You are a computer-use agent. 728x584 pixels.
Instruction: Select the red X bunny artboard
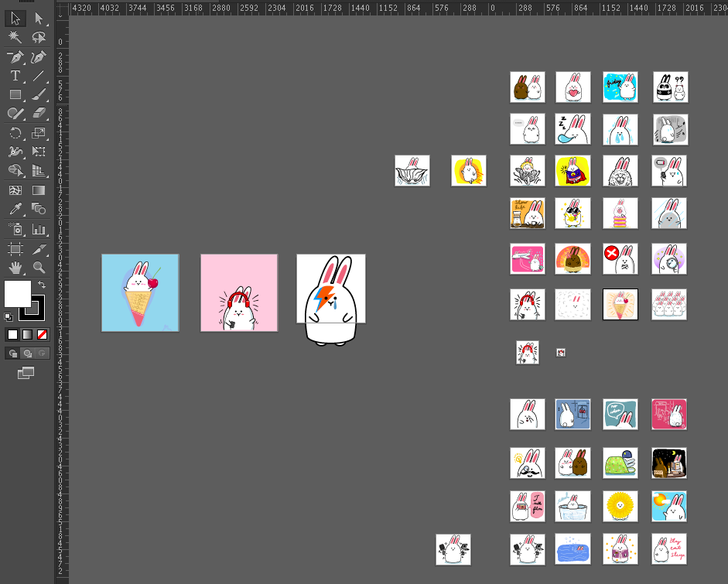(620, 258)
